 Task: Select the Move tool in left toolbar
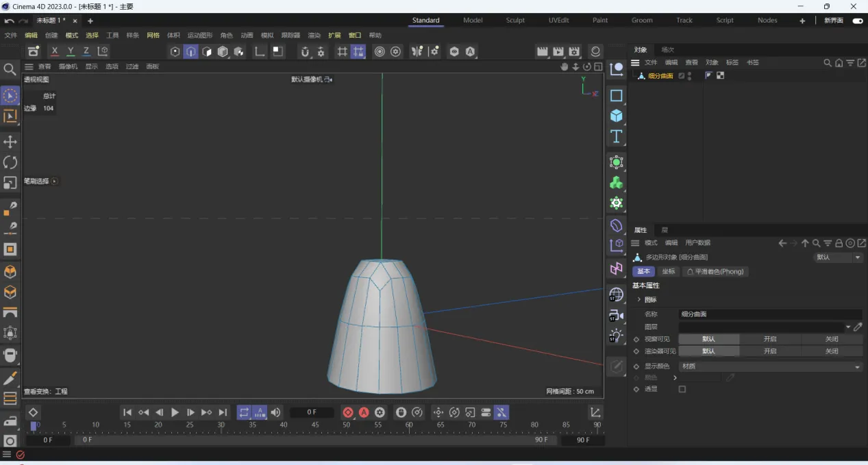click(10, 142)
